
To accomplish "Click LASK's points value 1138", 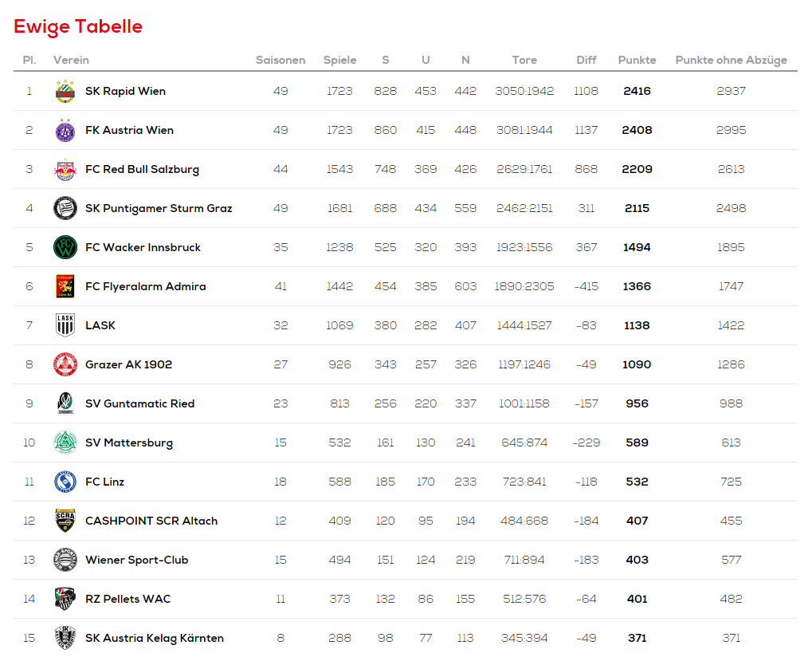I will point(637,325).
